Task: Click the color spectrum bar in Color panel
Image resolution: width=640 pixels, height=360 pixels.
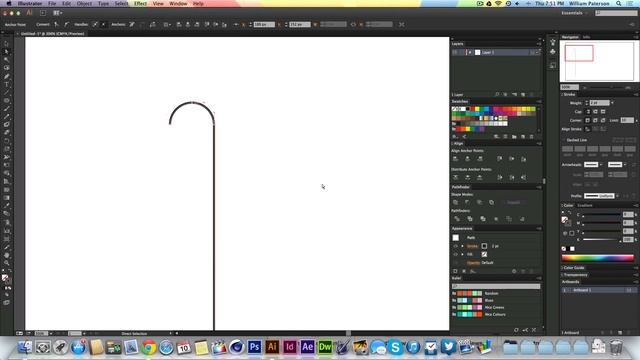Action: point(598,258)
